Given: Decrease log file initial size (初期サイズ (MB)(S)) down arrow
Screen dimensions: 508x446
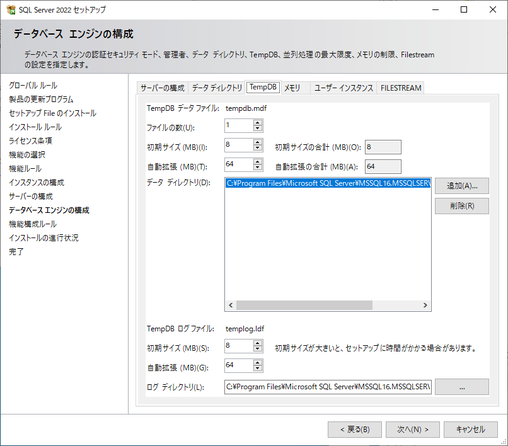Looking at the screenshot, I should [x=257, y=349].
